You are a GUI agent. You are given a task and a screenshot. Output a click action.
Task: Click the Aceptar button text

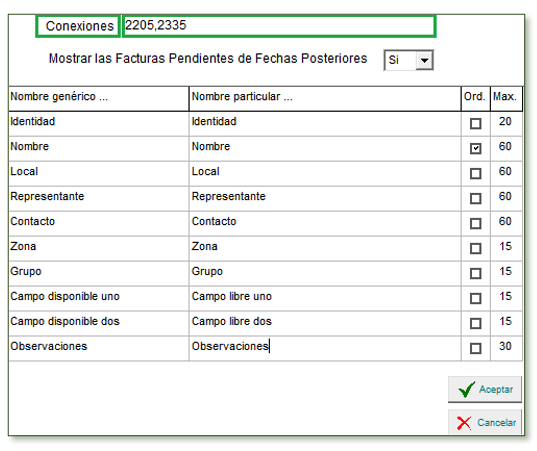pyautogui.click(x=496, y=389)
